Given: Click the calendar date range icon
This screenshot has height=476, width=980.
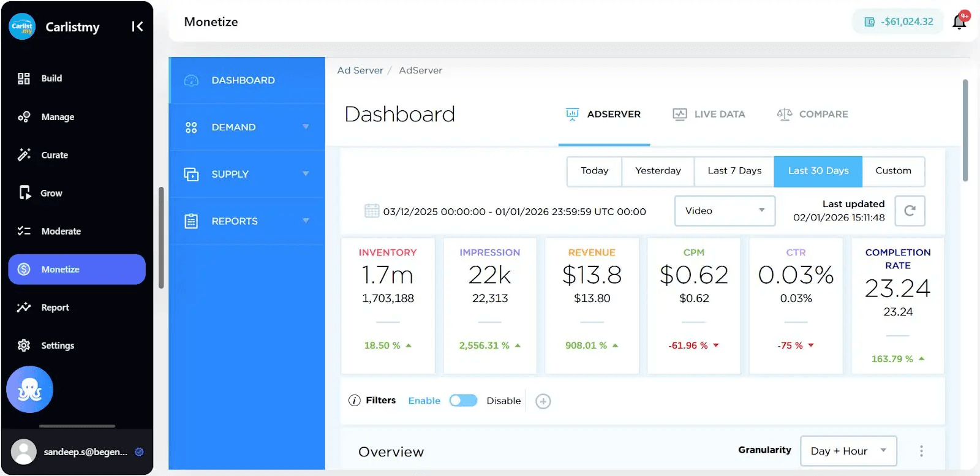Looking at the screenshot, I should pyautogui.click(x=372, y=211).
